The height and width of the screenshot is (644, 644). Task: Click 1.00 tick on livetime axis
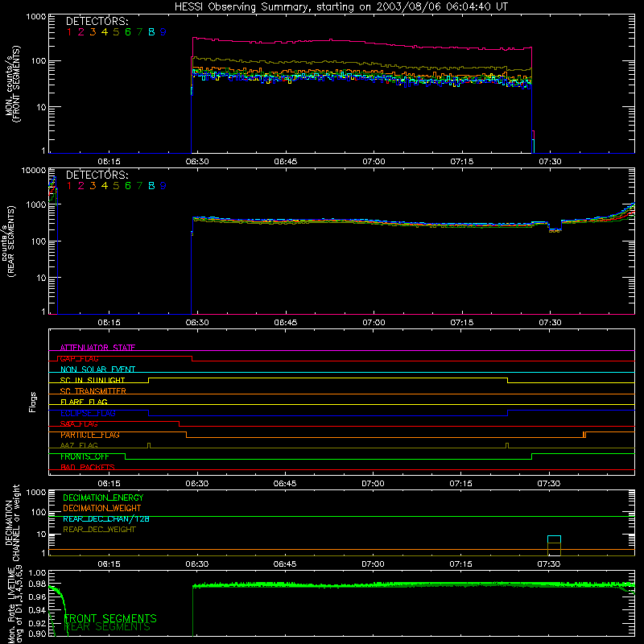[38, 573]
